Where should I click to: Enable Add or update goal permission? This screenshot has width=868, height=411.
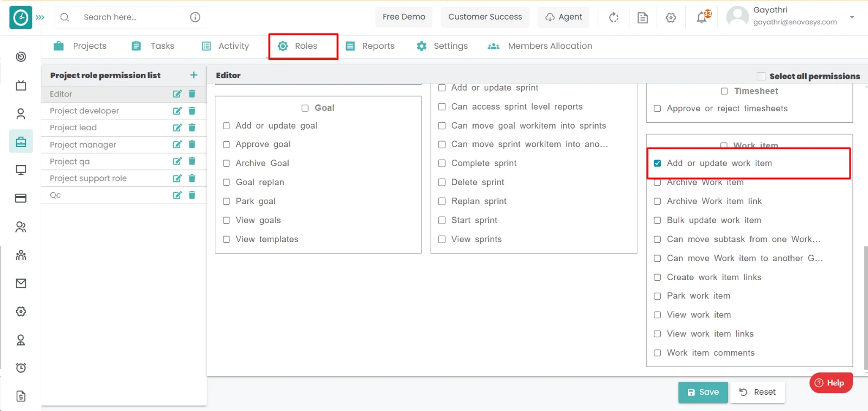click(x=226, y=126)
